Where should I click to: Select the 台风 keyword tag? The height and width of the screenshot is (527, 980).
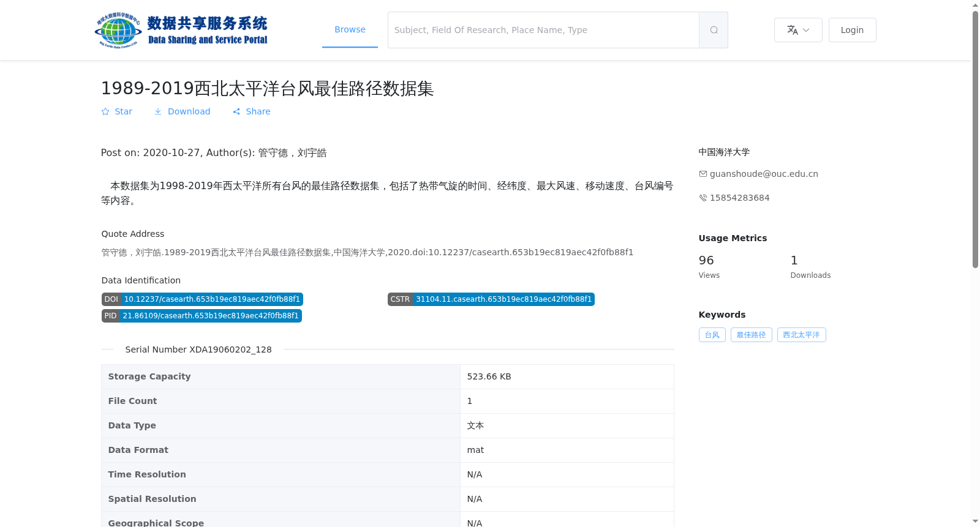712,335
